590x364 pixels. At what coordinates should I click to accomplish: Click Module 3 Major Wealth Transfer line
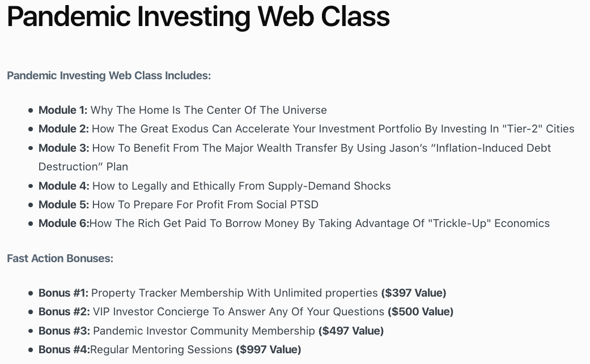click(x=295, y=148)
